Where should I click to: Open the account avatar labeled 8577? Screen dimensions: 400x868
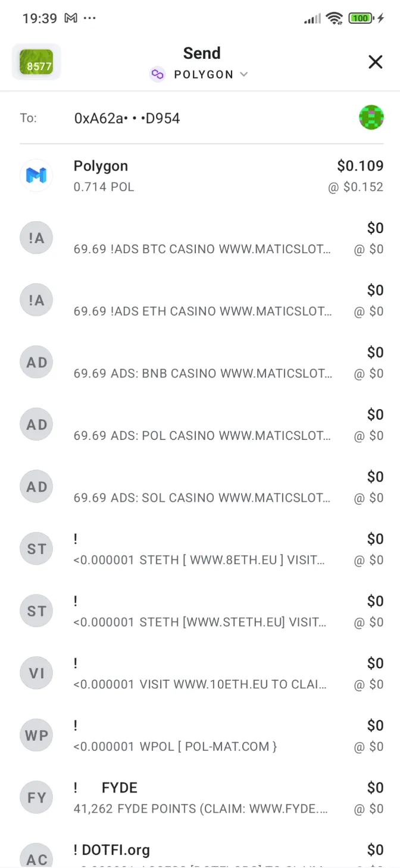click(36, 61)
